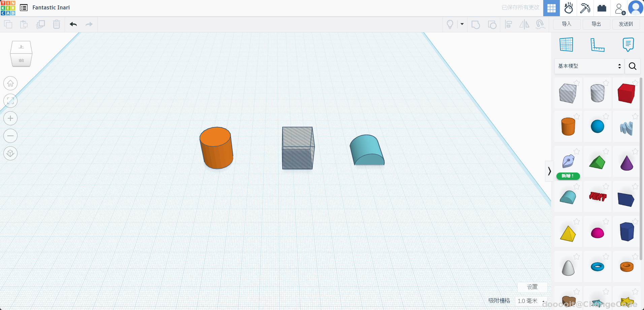Image resolution: width=644 pixels, height=310 pixels.
Task: Click the Tinkercad logo
Action: coord(8,8)
